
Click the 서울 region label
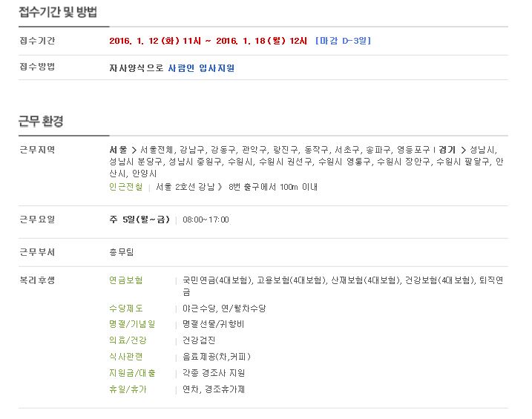118,150
